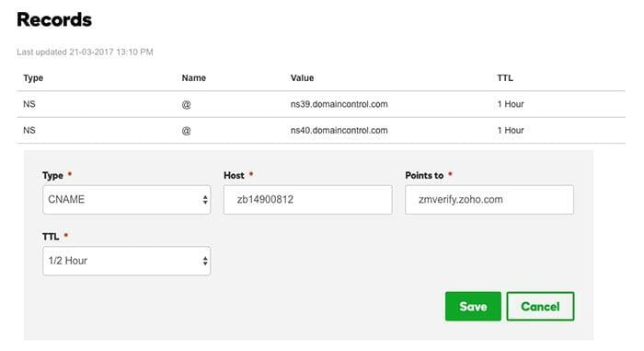Click the 1 Hour TTL of ns39 record
The height and width of the screenshot is (351, 644).
(x=511, y=104)
